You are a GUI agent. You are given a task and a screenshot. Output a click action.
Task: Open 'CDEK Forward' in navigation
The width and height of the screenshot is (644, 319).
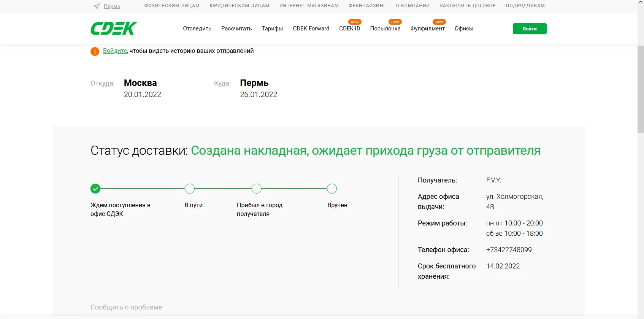[311, 29]
